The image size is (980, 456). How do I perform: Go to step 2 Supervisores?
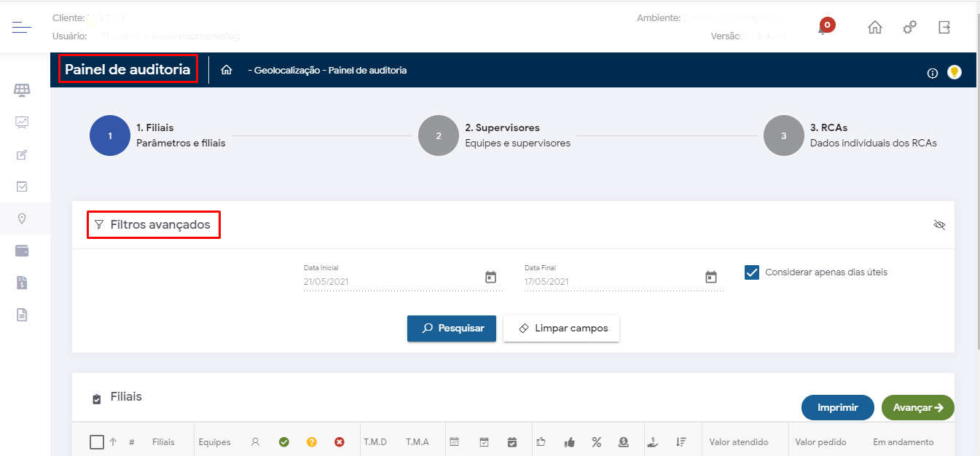(x=439, y=135)
